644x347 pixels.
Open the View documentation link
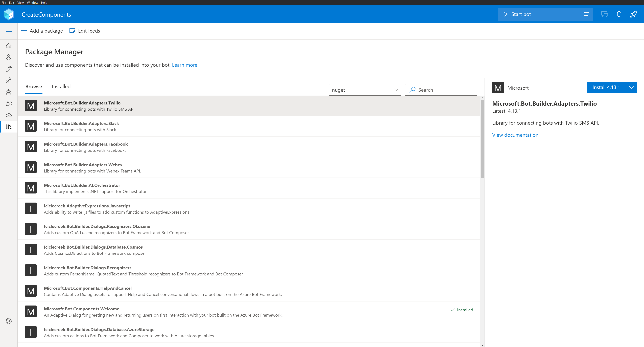click(x=515, y=135)
